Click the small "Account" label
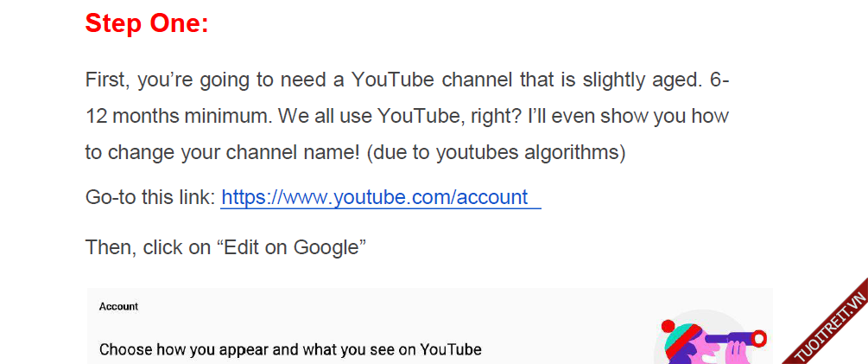868x364 pixels. coord(118,306)
